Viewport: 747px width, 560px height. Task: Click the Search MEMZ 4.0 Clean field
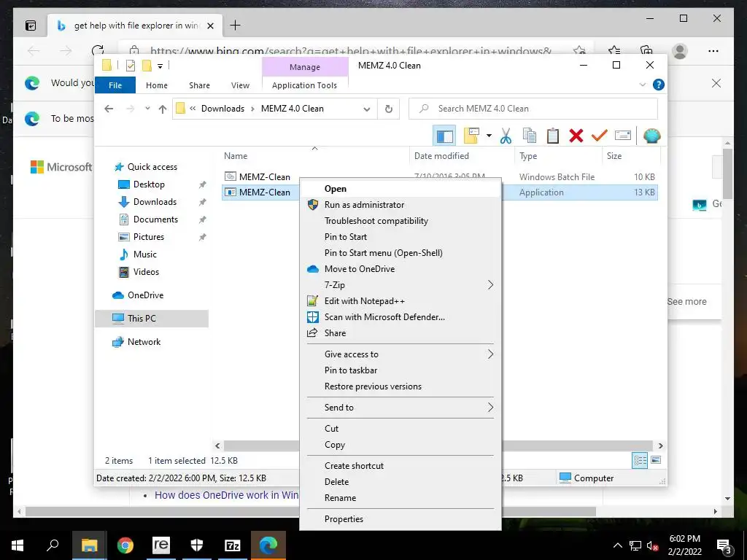click(x=533, y=109)
